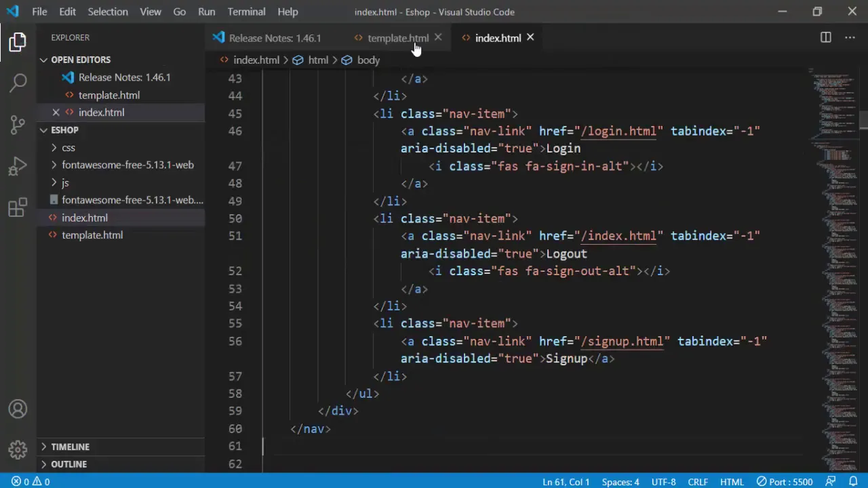Image resolution: width=868 pixels, height=488 pixels.
Task: Open the Search view in activity bar
Action: point(18,83)
